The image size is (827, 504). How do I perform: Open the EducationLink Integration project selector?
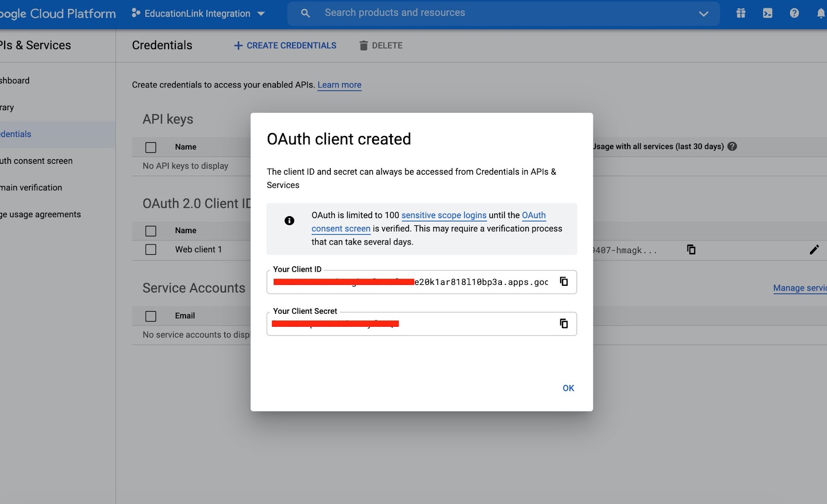[198, 13]
